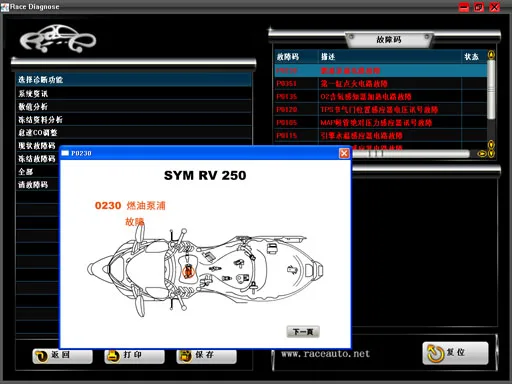This screenshot has height=384, width=512.
Task: Select 冻结故障码 in the diagnosis menu
Action: coord(37,159)
